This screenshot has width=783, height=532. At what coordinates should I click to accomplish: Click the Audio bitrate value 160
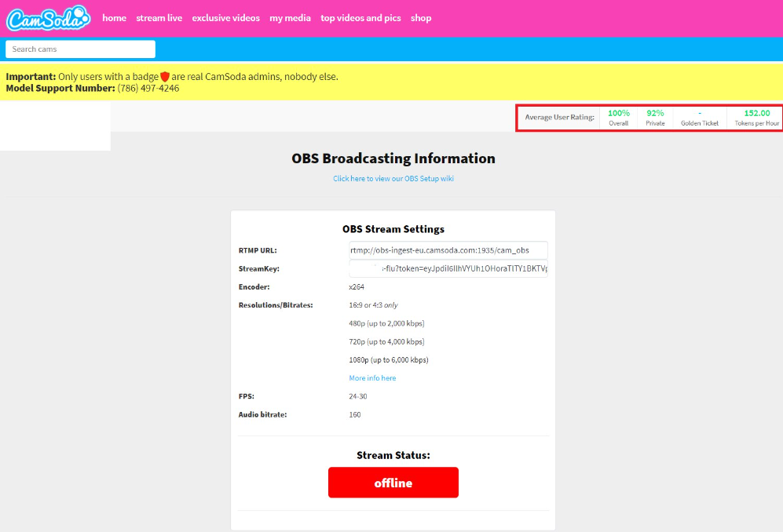point(355,415)
